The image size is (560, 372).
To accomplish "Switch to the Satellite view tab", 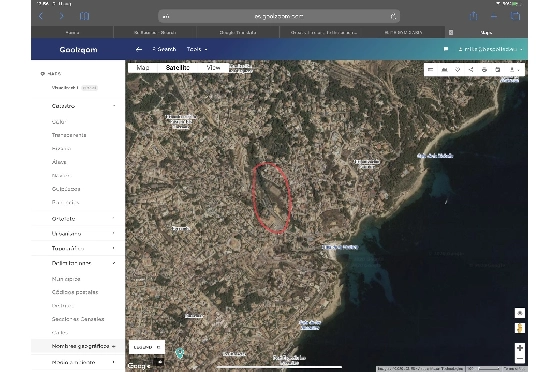I will point(178,67).
